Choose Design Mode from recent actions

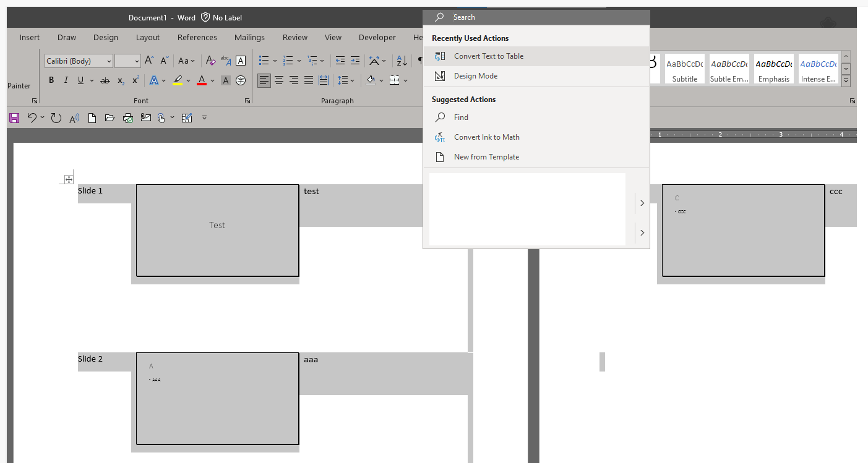point(536,76)
